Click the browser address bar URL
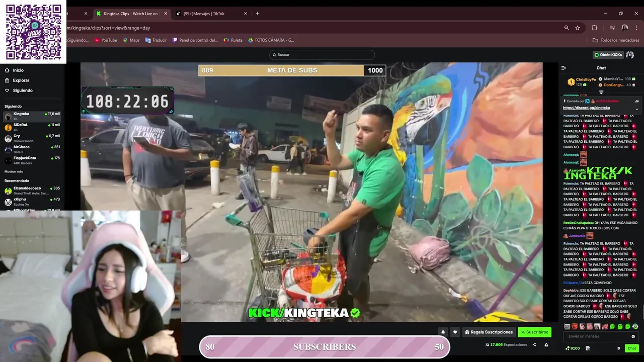644x362 pixels. point(108,28)
